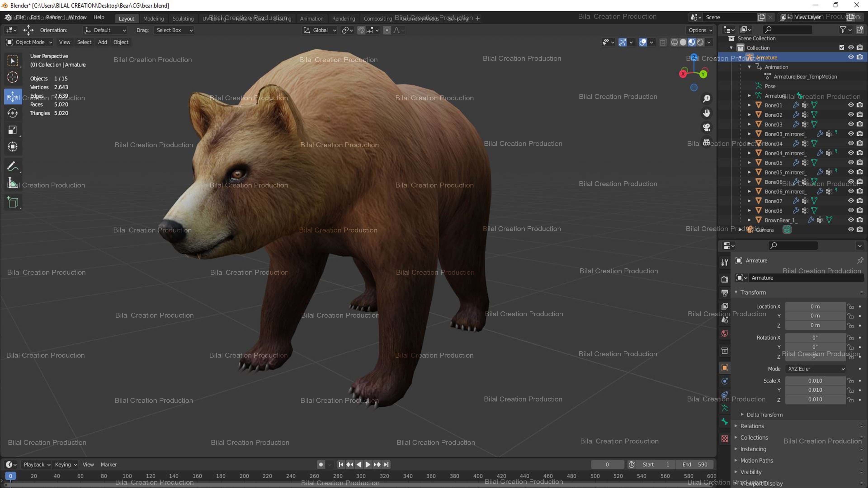Open the Render properties tab
Viewport: 868px width, 488px height.
pos(724,279)
